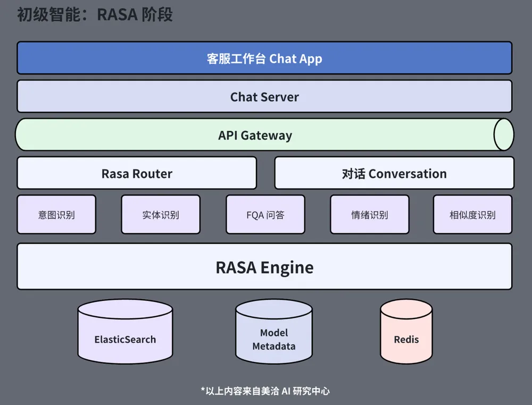This screenshot has width=532, height=405.
Task: Click the title text 初级智能：RASA 阶段
Action: [95, 14]
